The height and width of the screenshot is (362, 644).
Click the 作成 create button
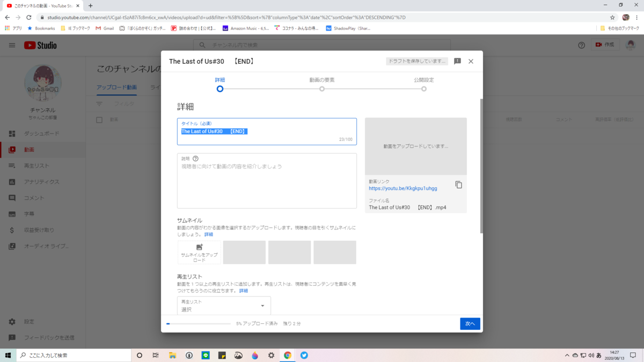point(605,45)
